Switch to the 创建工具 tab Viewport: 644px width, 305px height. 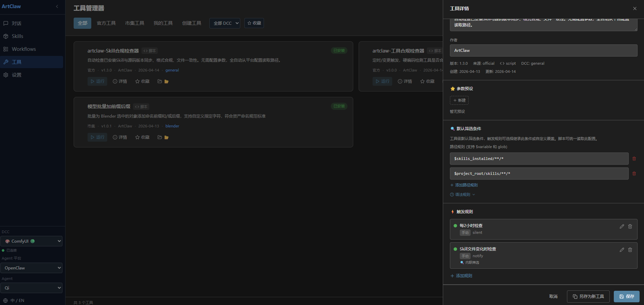pos(192,23)
